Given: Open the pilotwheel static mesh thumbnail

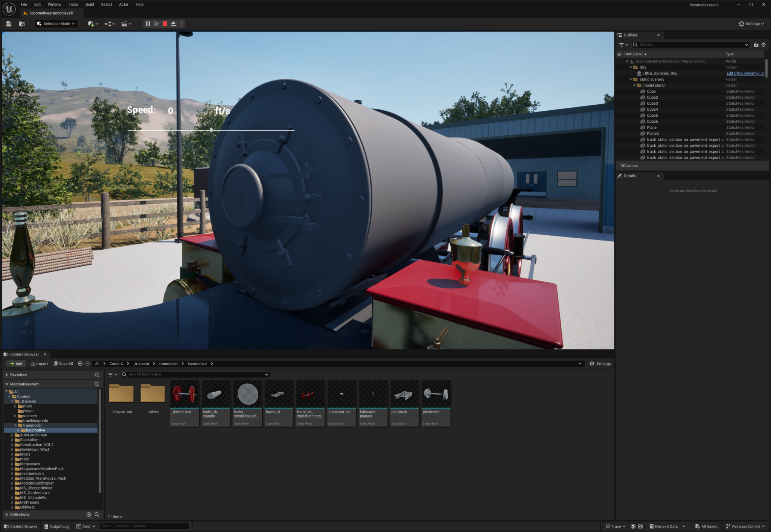Looking at the screenshot, I should coord(436,394).
